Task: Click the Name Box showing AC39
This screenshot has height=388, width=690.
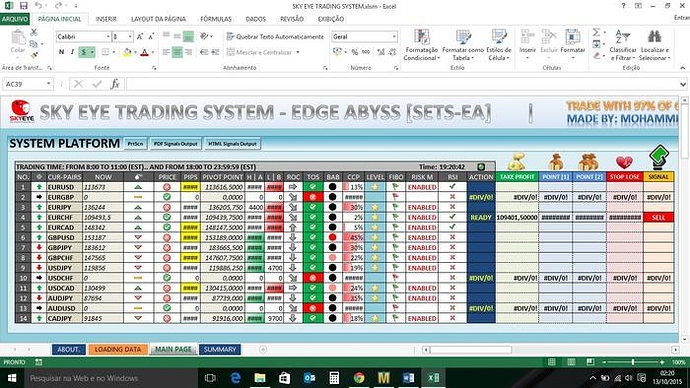Action: coord(27,84)
